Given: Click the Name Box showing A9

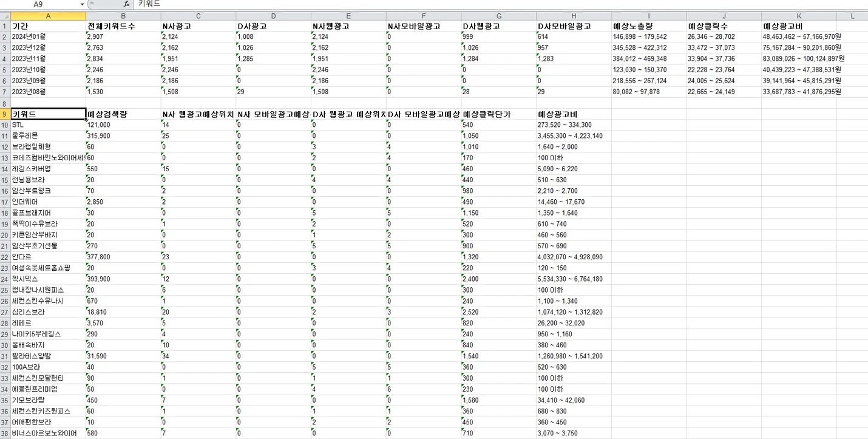Looking at the screenshot, I should (x=39, y=4).
